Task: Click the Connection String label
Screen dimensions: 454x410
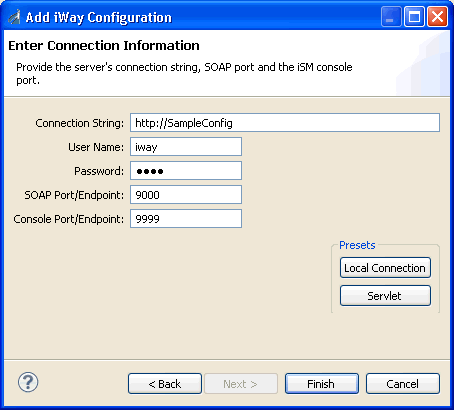Action: (x=79, y=123)
